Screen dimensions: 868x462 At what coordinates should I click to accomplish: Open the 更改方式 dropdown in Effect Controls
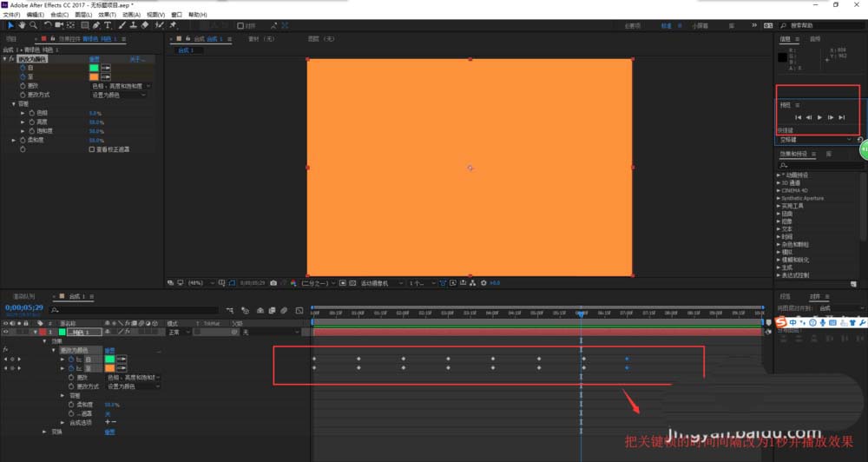(x=118, y=96)
